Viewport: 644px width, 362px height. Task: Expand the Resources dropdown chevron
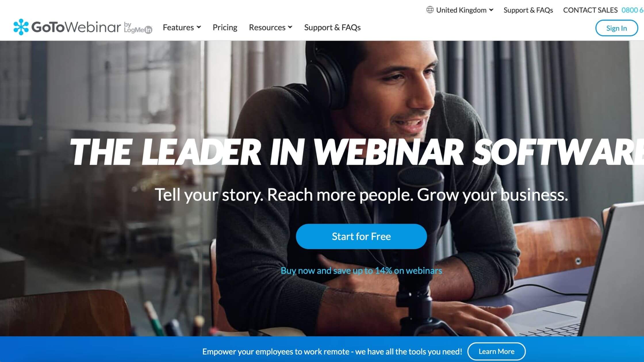pyautogui.click(x=290, y=27)
